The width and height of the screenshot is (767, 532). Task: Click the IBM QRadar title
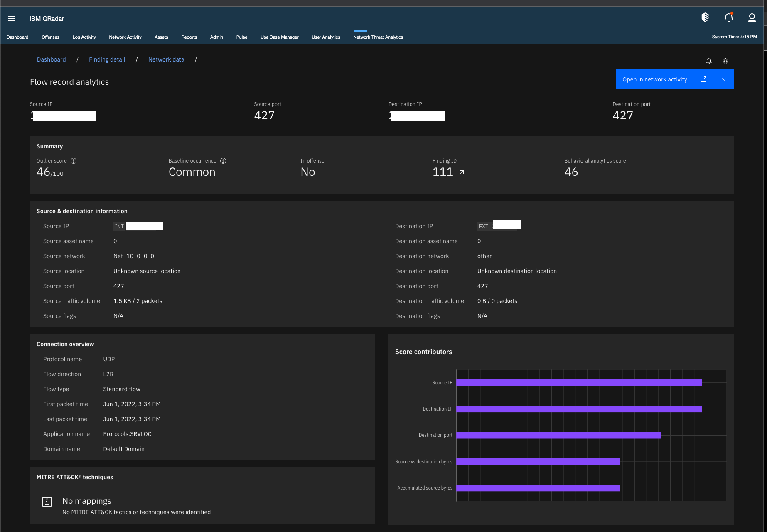(x=47, y=19)
